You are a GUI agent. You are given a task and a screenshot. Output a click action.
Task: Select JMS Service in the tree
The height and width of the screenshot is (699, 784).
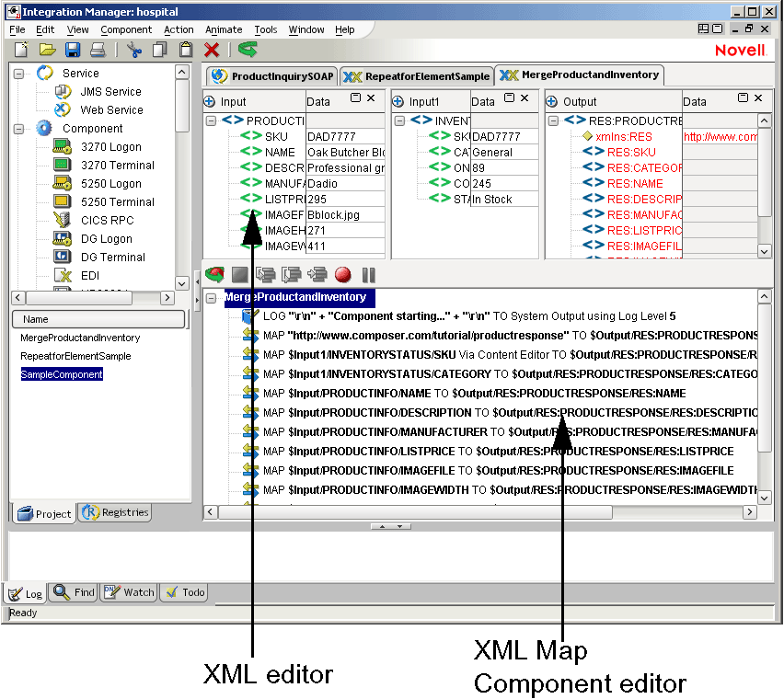point(110,91)
